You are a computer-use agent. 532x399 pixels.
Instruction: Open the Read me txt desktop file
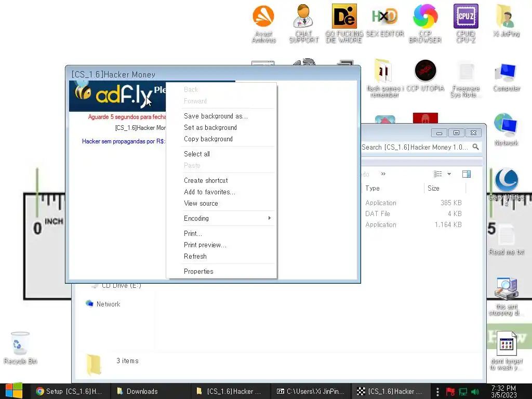tap(506, 240)
